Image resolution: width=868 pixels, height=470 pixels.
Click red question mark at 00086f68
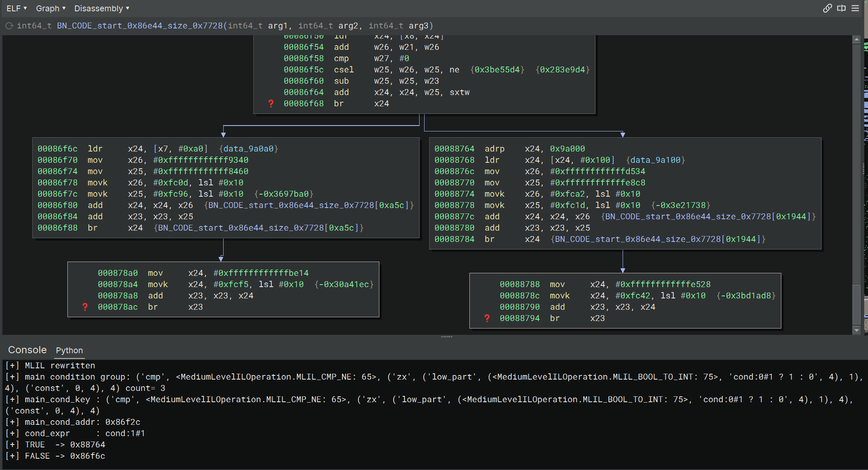click(x=271, y=103)
